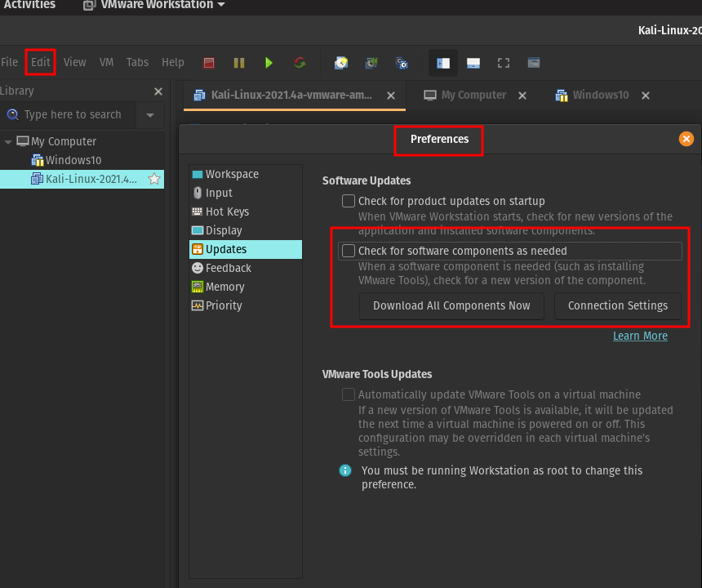Click the red Restart guest toolbar icon
Image resolution: width=702 pixels, height=588 pixels.
point(300,63)
